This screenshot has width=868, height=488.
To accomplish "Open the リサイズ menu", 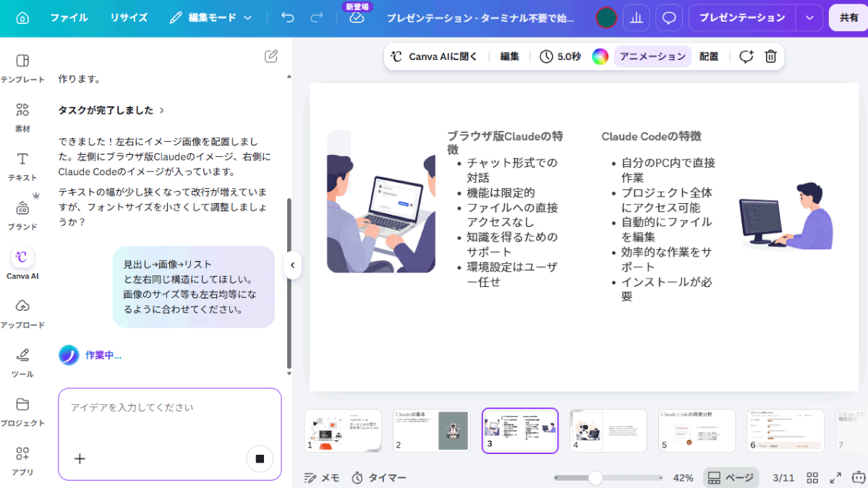I will point(129,17).
